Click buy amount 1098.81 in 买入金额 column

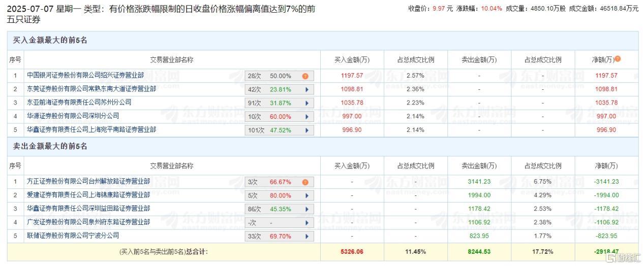(352, 89)
